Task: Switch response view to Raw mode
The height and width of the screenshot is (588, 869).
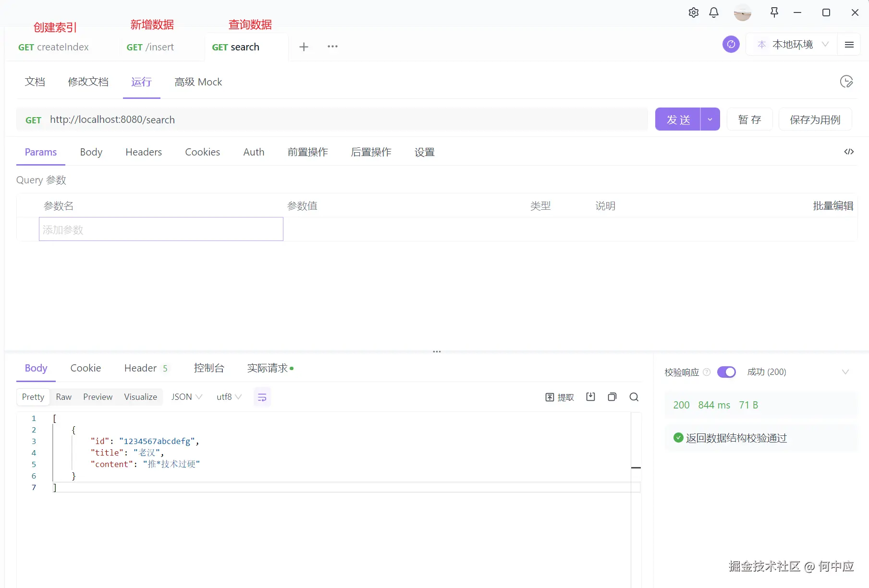Action: (x=63, y=397)
